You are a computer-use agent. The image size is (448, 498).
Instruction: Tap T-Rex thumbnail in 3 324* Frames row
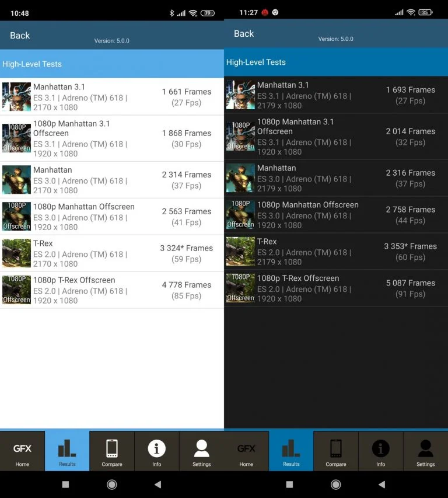(x=16, y=253)
